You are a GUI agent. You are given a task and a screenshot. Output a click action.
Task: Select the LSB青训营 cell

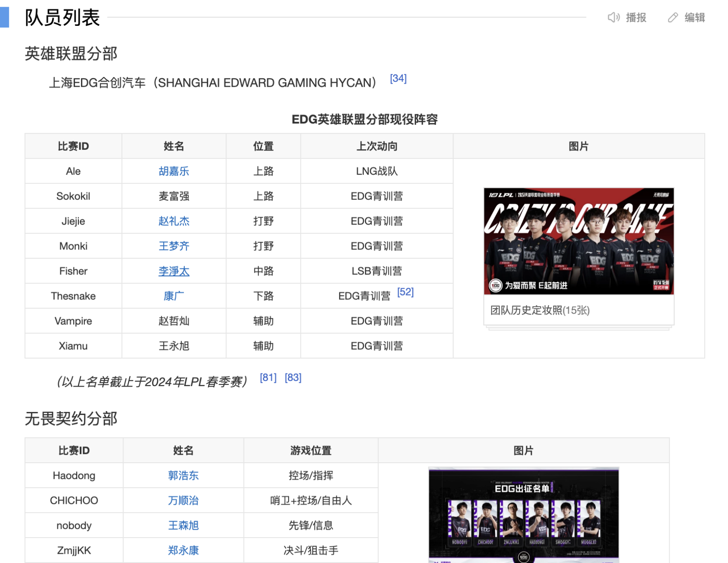pos(377,271)
